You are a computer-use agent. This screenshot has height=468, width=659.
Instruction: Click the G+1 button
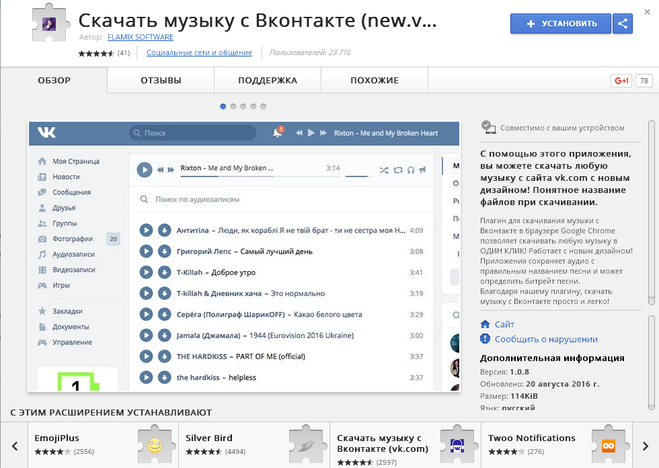click(621, 80)
